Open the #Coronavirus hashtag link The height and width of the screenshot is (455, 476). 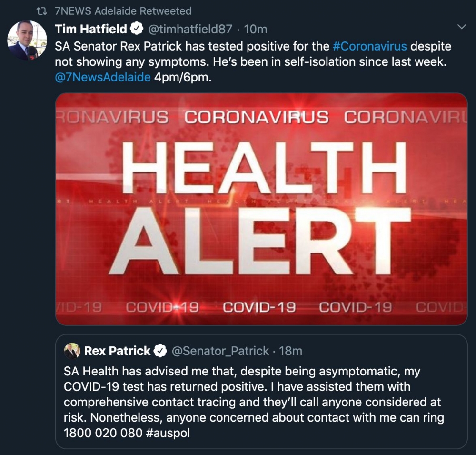[x=369, y=47]
